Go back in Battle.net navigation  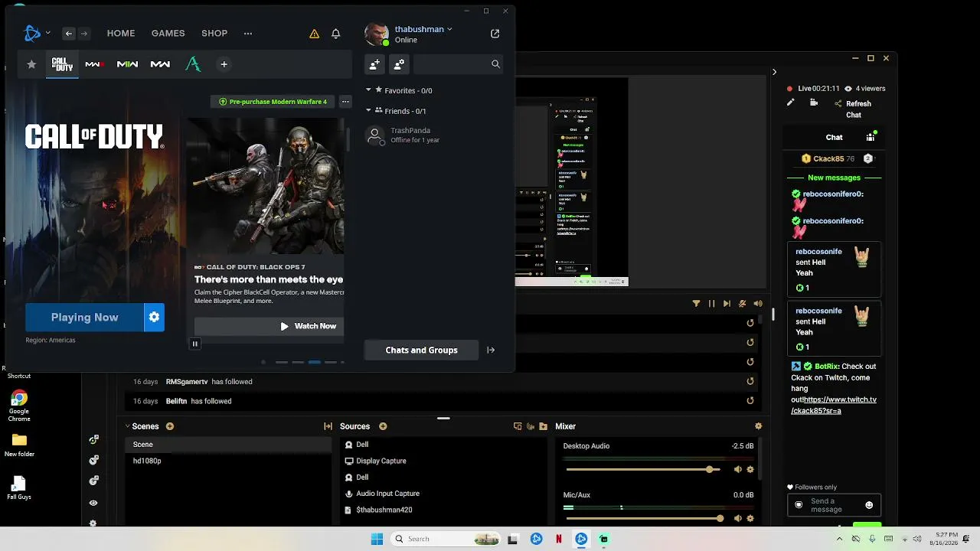point(69,34)
